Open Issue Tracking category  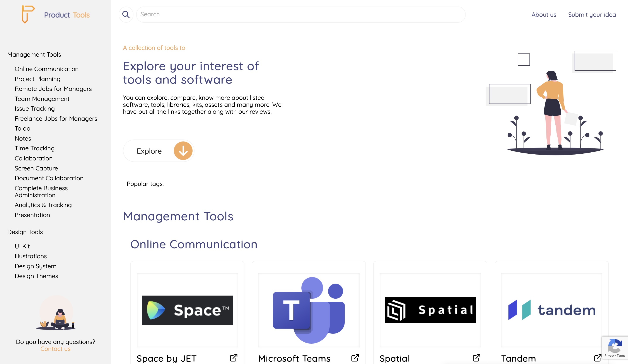(x=35, y=108)
